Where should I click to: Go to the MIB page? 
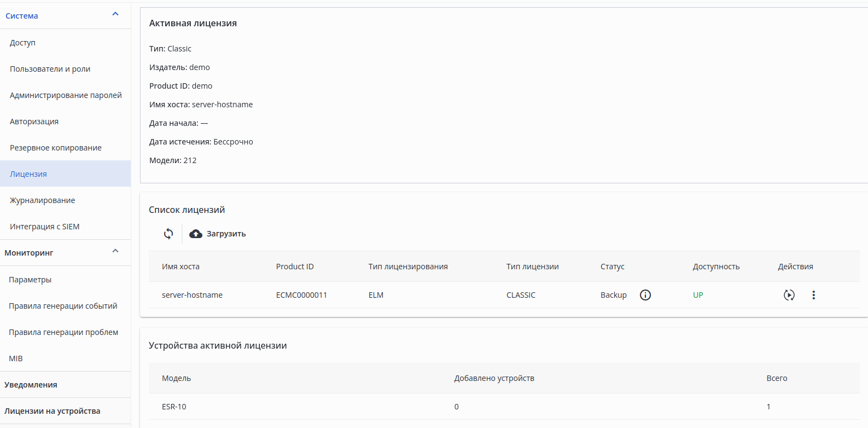point(16,358)
